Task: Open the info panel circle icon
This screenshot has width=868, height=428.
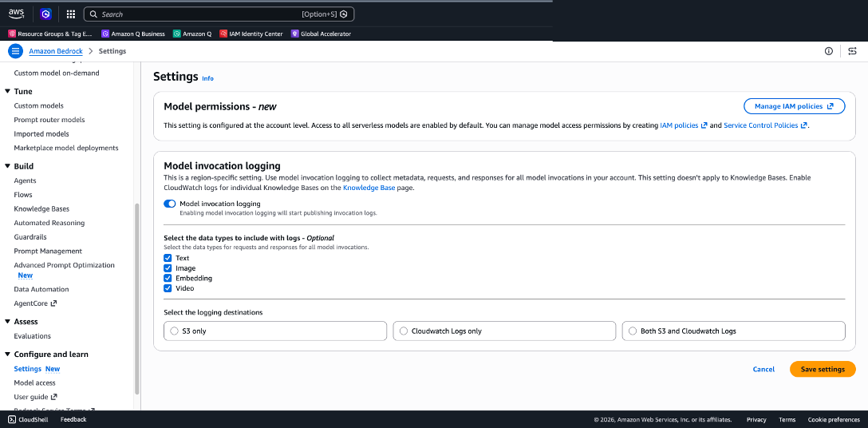Action: tap(829, 51)
